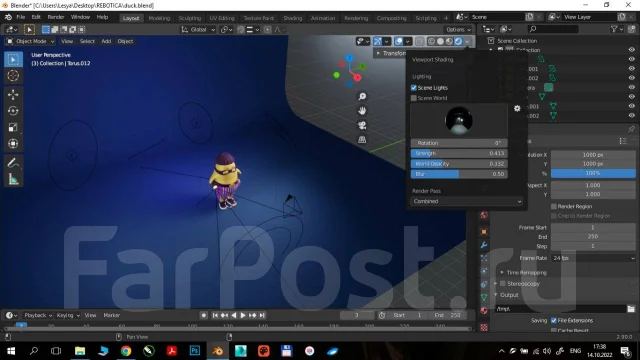This screenshot has height=360, width=640.
Task: Click the HDRI sphere preview thumbnail
Action: pyautogui.click(x=459, y=120)
